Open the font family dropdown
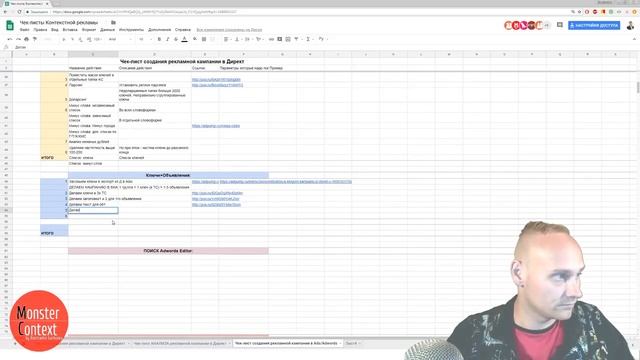This screenshot has width=640, height=360. (x=120, y=39)
